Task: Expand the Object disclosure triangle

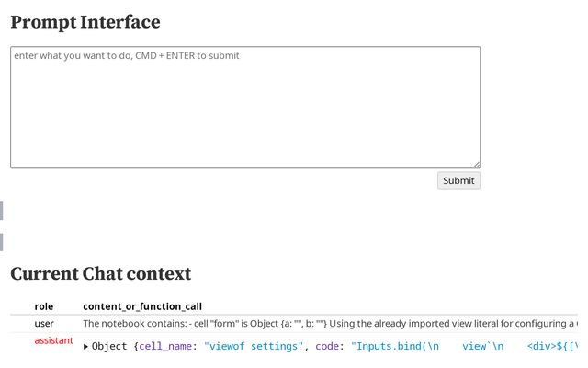Action: pos(86,347)
